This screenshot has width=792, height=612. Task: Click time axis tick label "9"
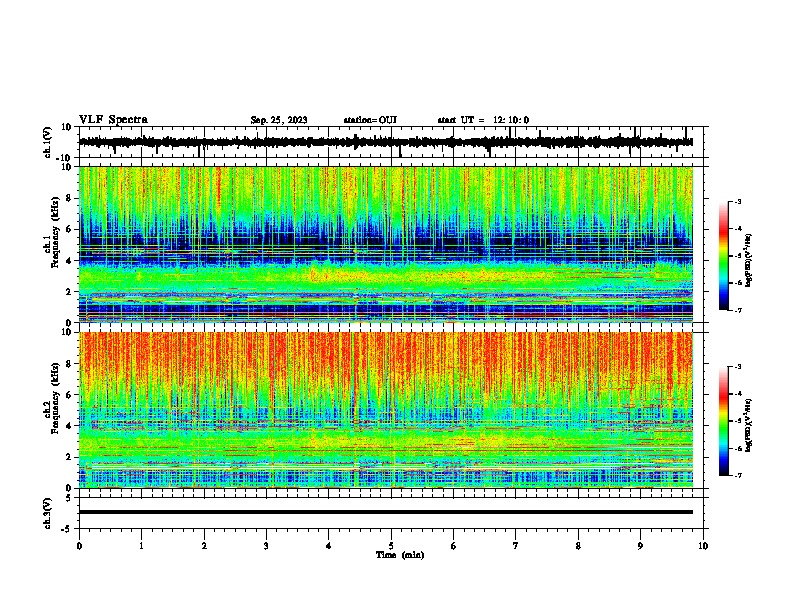(x=640, y=546)
